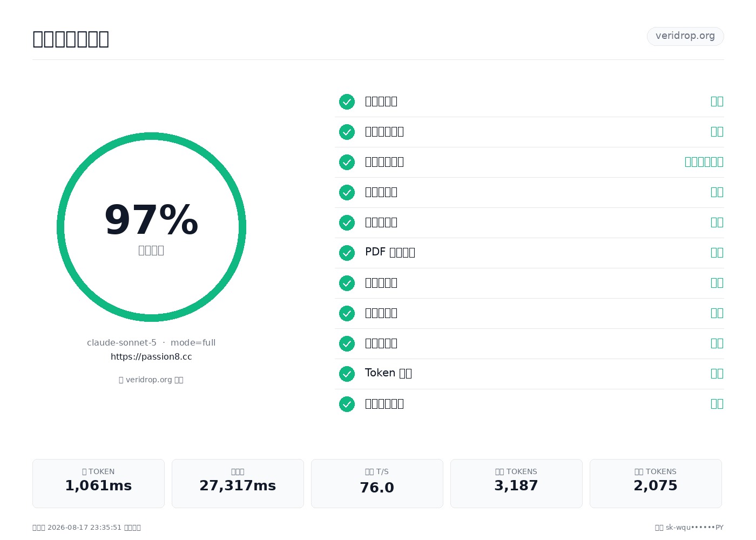Click check icon of row with longest green status
756x540 pixels.
(347, 162)
